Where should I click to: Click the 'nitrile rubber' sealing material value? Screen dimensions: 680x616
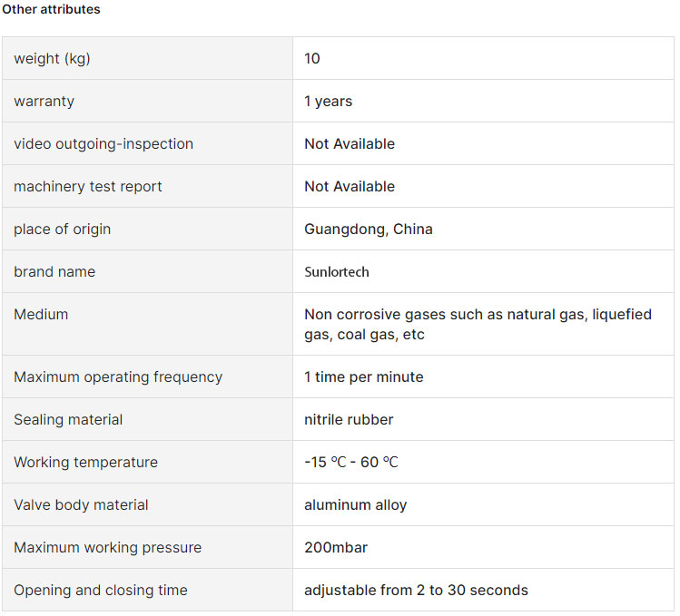point(349,419)
